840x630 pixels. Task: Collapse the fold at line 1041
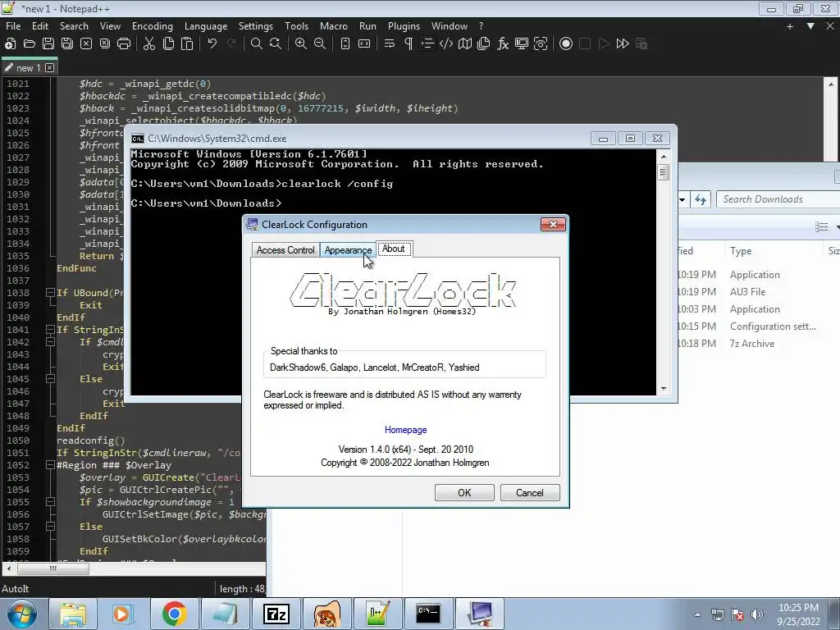(50, 330)
